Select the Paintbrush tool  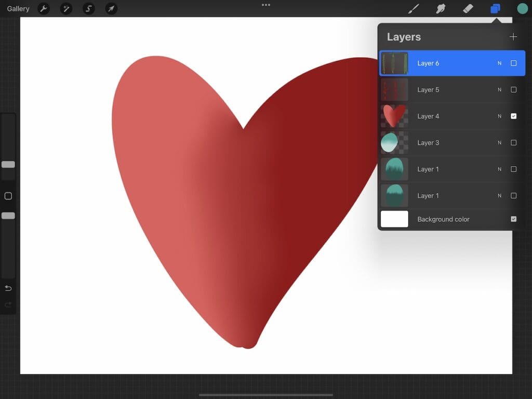coord(414,8)
